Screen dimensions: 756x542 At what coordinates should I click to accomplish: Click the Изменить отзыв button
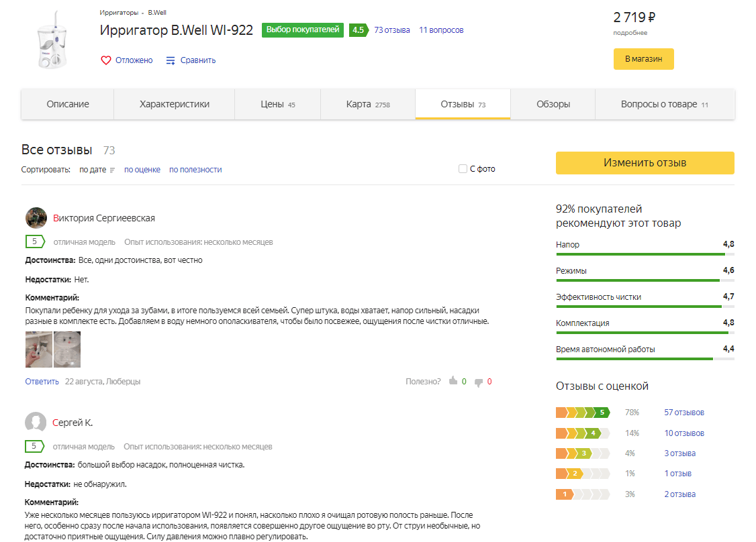(x=645, y=163)
